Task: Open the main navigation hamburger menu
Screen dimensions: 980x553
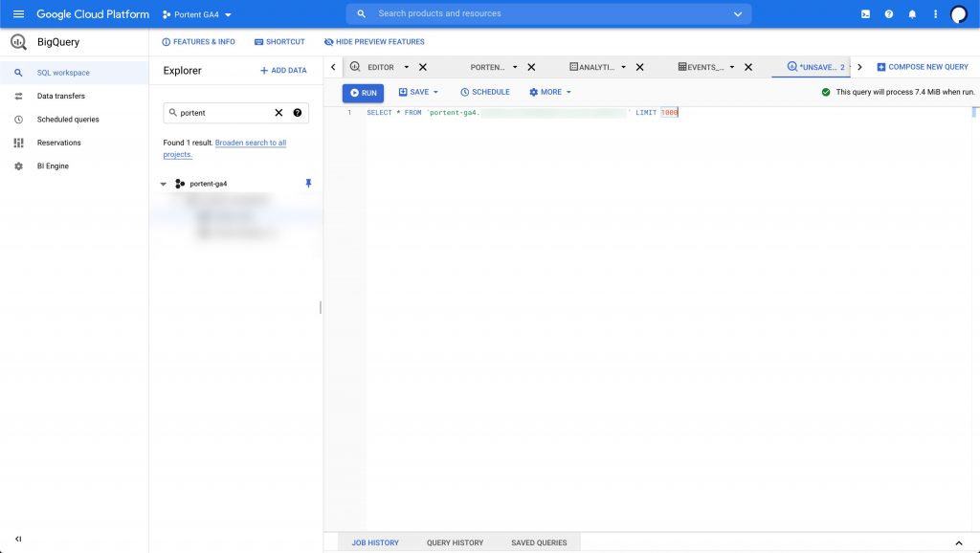Action: [x=18, y=13]
